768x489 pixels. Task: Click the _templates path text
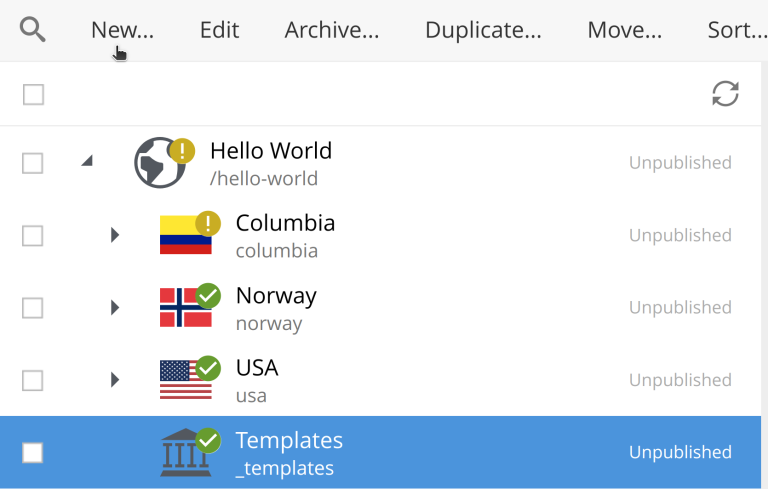pos(285,468)
